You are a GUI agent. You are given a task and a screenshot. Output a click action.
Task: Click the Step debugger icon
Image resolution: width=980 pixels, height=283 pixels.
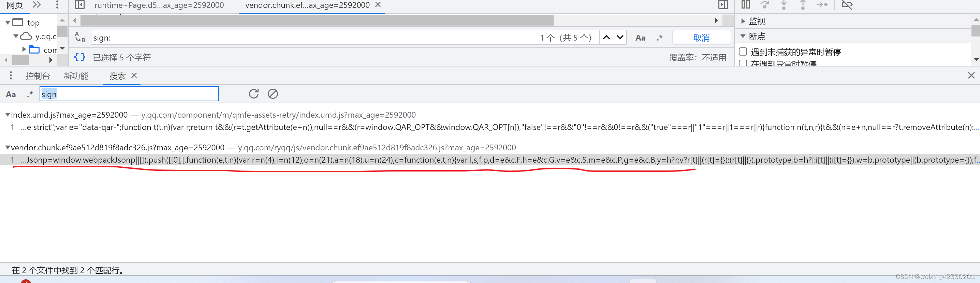[x=822, y=4]
